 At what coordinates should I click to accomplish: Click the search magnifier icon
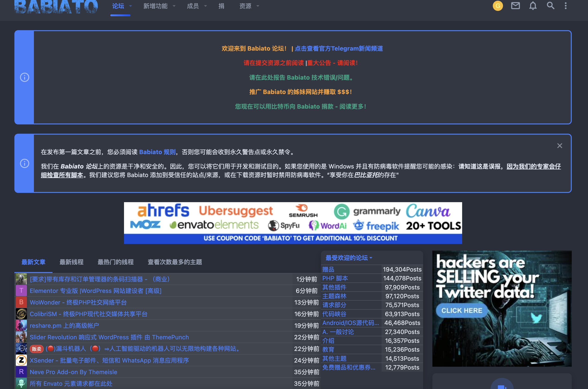click(x=550, y=6)
